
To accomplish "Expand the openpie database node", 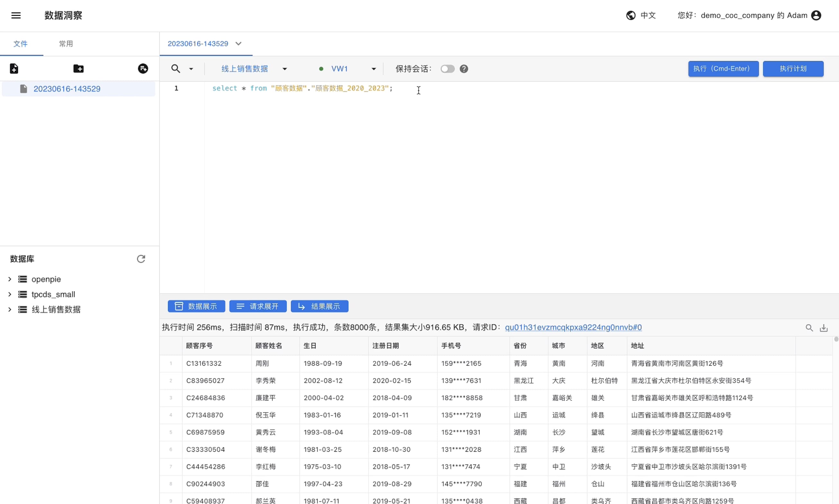I will [x=10, y=279].
